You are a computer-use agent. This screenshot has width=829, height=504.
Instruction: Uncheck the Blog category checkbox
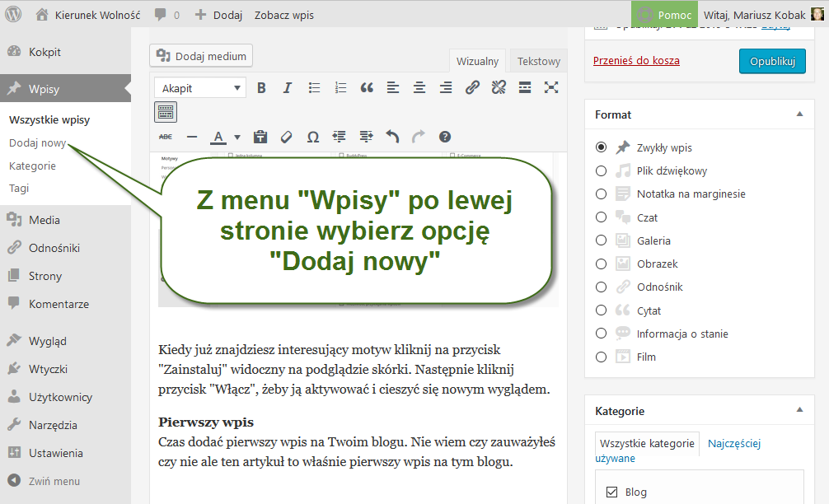611,492
